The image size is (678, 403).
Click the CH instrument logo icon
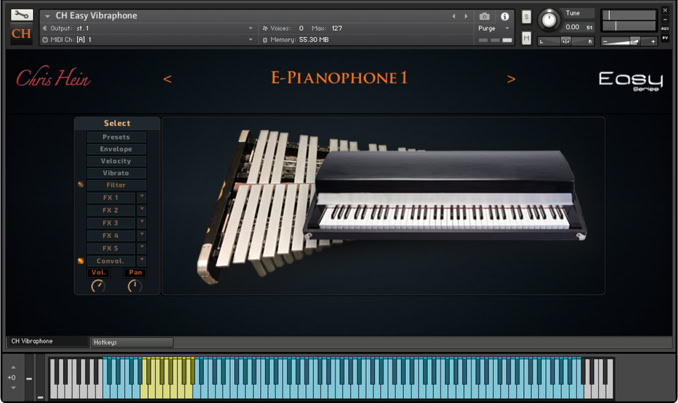22,35
